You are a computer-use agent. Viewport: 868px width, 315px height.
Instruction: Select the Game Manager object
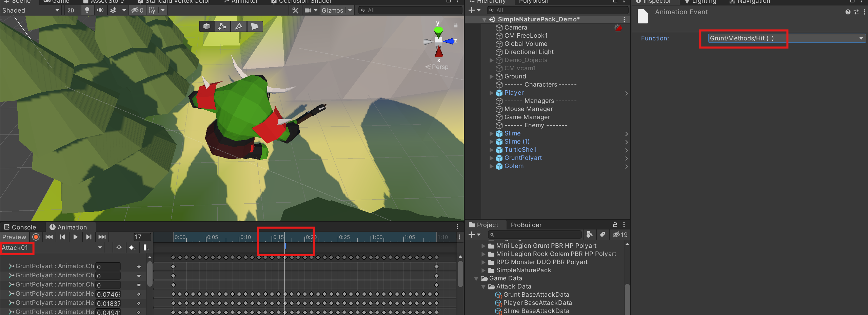point(527,117)
